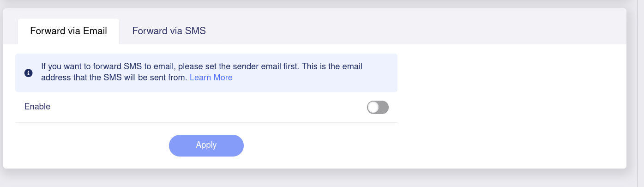Save forwarding settings with Apply

pyautogui.click(x=206, y=145)
